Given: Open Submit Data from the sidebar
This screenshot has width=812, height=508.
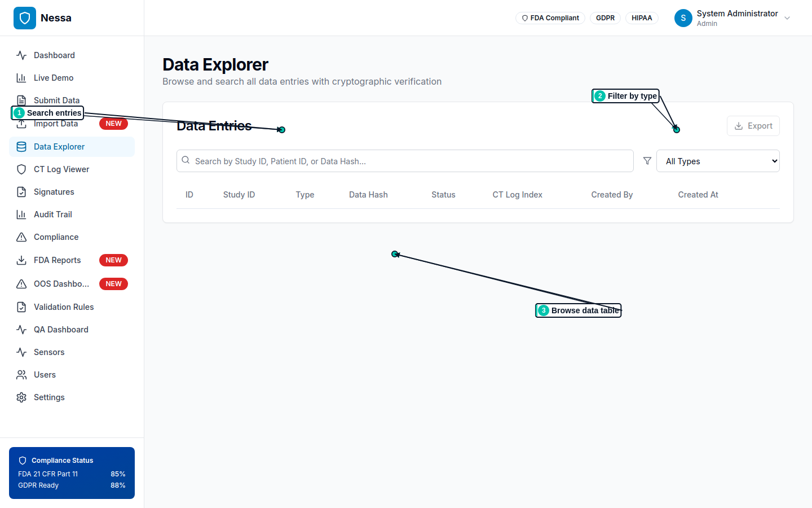Looking at the screenshot, I should pyautogui.click(x=56, y=100).
